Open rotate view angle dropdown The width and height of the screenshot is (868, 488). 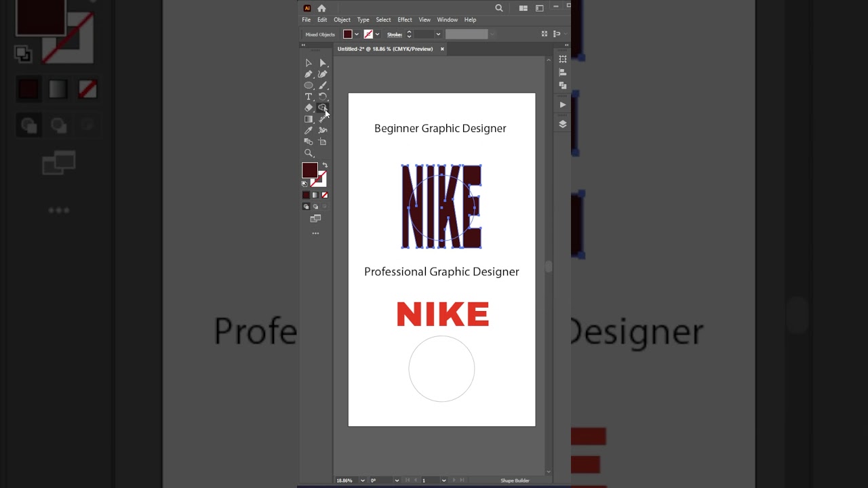click(x=397, y=481)
